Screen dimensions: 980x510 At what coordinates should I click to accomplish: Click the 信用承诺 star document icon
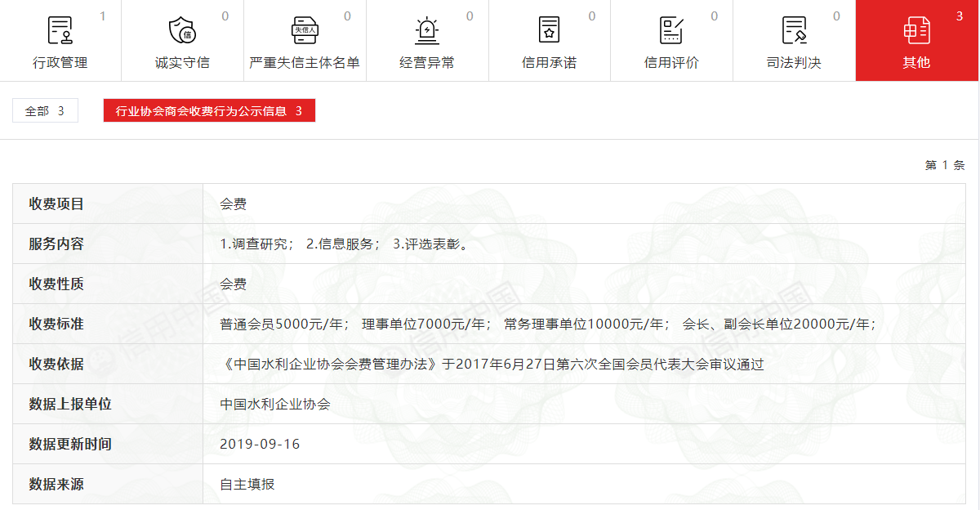tap(549, 30)
